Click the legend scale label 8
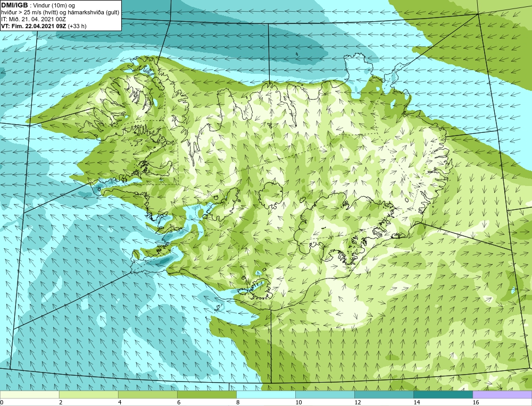Screen dimensions: 532x406 (x=238, y=402)
